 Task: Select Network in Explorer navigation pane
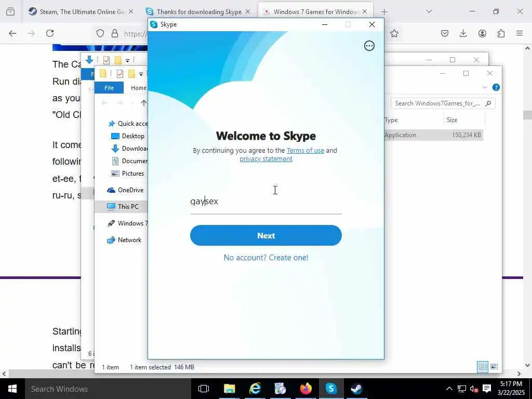click(x=124, y=240)
